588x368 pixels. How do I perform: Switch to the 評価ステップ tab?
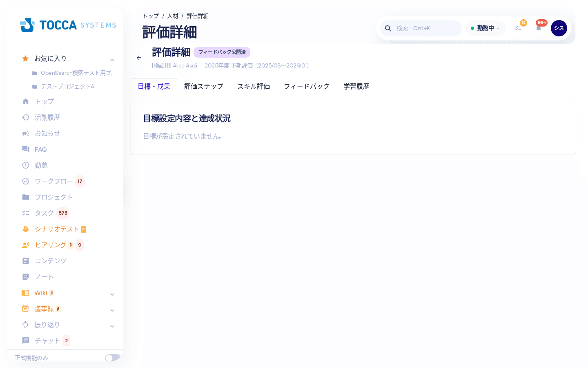pos(204,87)
